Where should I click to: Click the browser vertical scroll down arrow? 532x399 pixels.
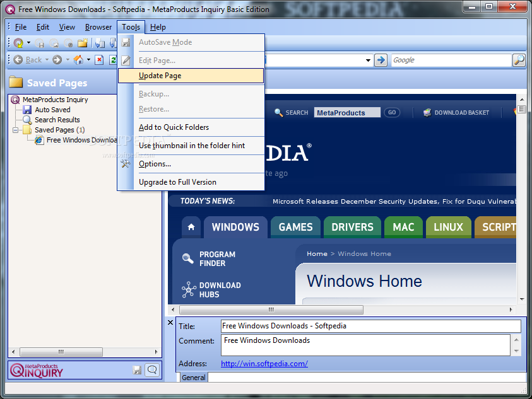522,299
